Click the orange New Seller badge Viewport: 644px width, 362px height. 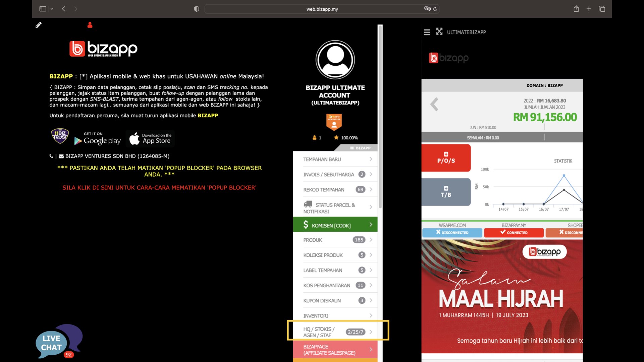[x=334, y=122]
